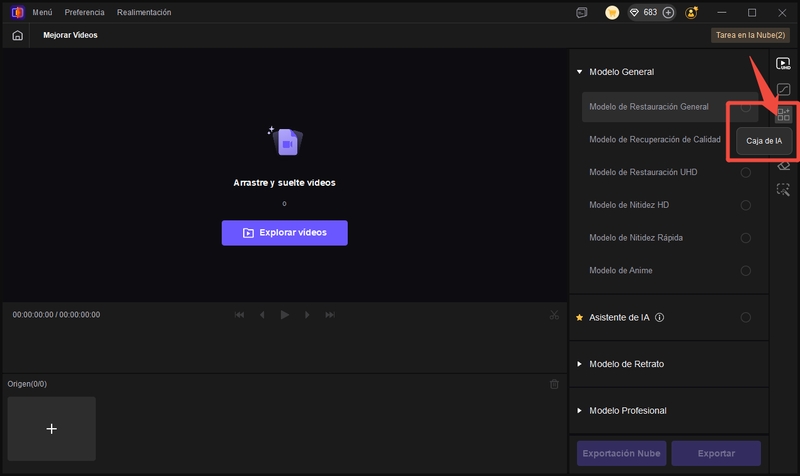Collapse the Modelo General section
Image resolution: width=800 pixels, height=476 pixels.
coord(580,72)
